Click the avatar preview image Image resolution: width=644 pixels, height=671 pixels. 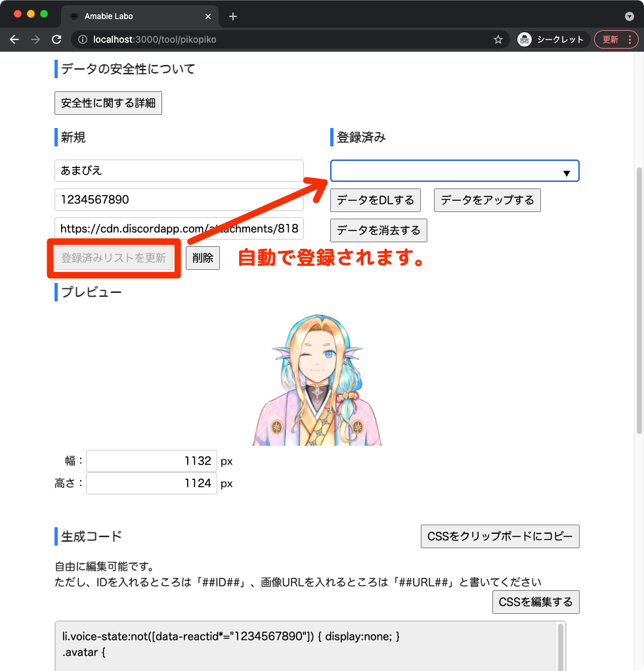(x=317, y=379)
